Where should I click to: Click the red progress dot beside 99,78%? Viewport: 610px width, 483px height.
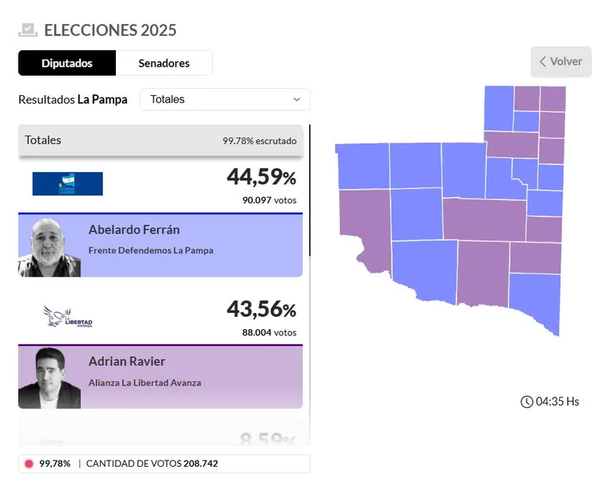tap(29, 464)
